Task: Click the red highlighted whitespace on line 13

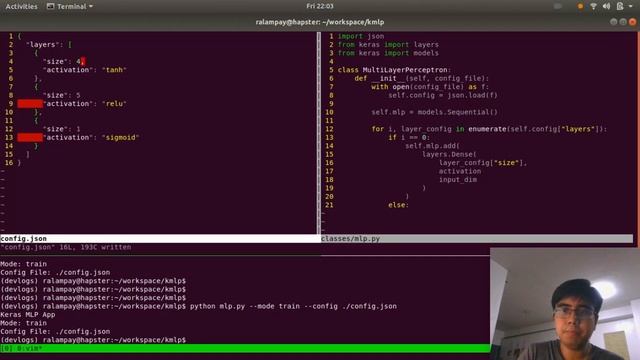Action: (x=30, y=138)
